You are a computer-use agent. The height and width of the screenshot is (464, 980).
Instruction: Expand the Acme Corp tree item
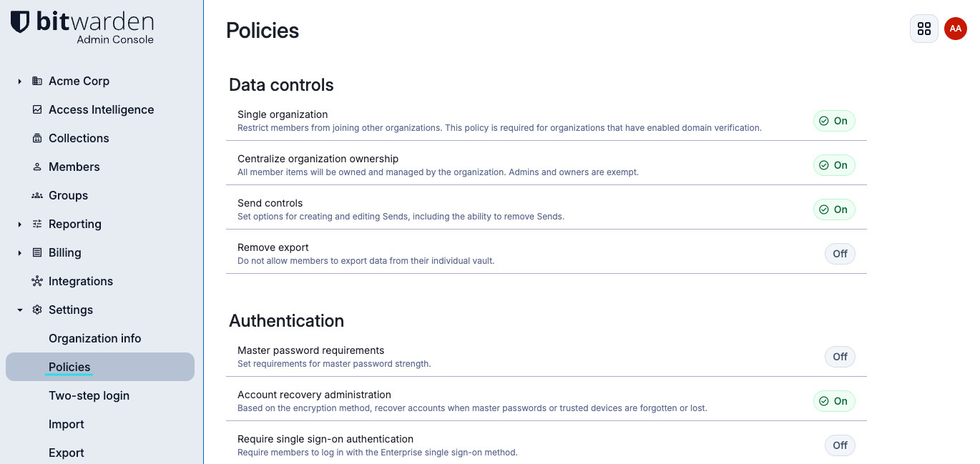19,81
